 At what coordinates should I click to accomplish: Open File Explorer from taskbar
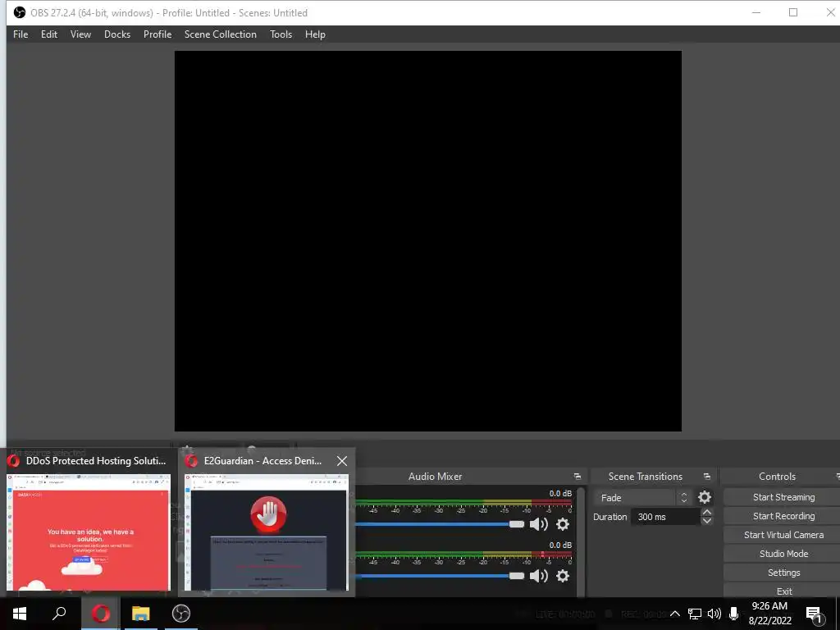pos(141,614)
